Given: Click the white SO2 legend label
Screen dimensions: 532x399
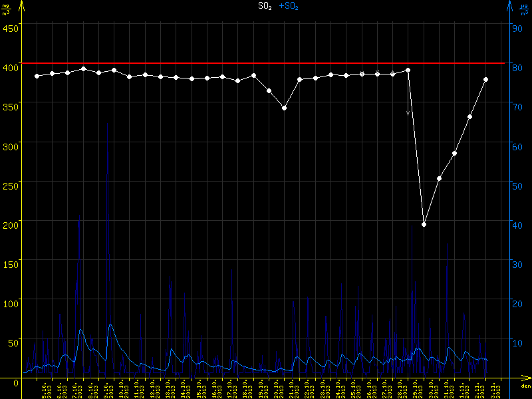Looking at the screenshot, I should [x=265, y=6].
